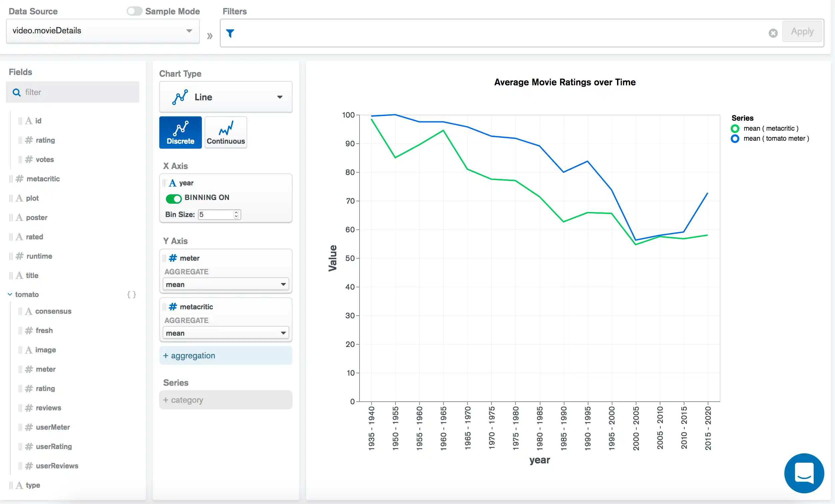This screenshot has height=504, width=835.
Task: Switch to the Continuous line subtype
Action: point(226,133)
